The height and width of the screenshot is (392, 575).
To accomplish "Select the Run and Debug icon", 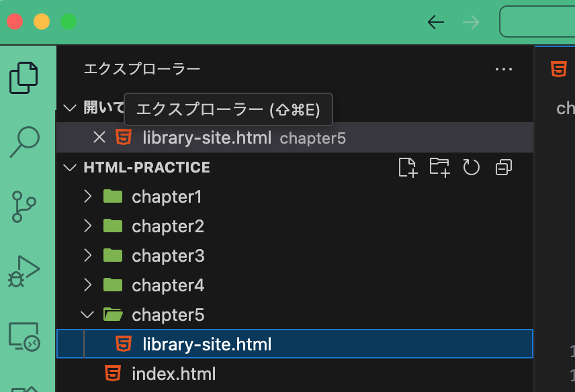I will (24, 271).
